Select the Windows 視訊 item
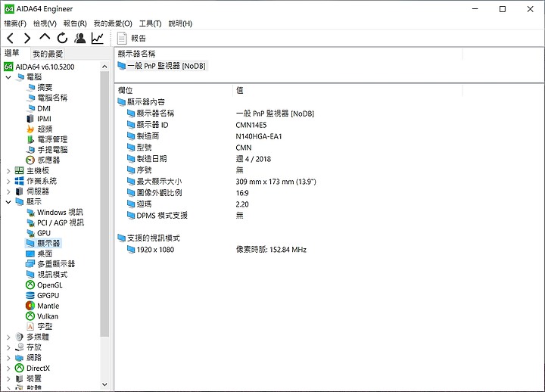This screenshot has width=545, height=392. pos(60,213)
